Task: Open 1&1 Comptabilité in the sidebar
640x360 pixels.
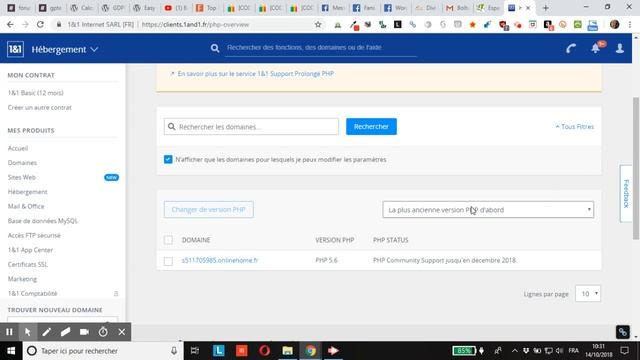Action: click(x=32, y=293)
